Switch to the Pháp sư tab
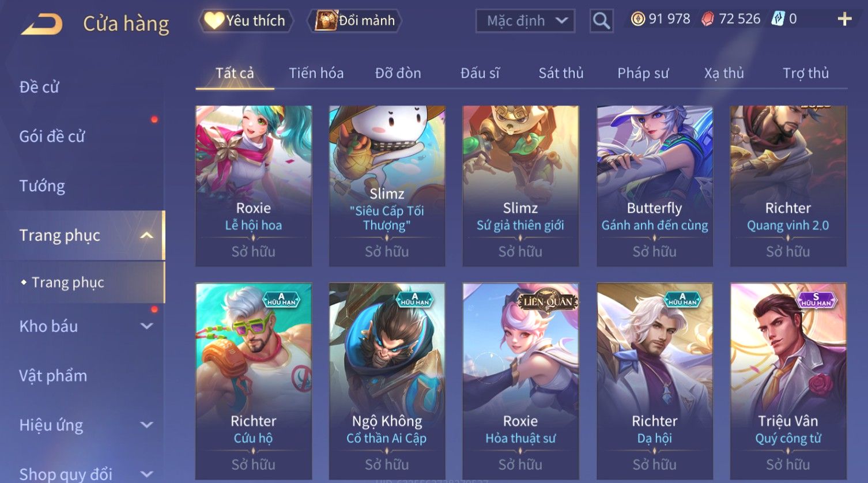 pos(643,73)
